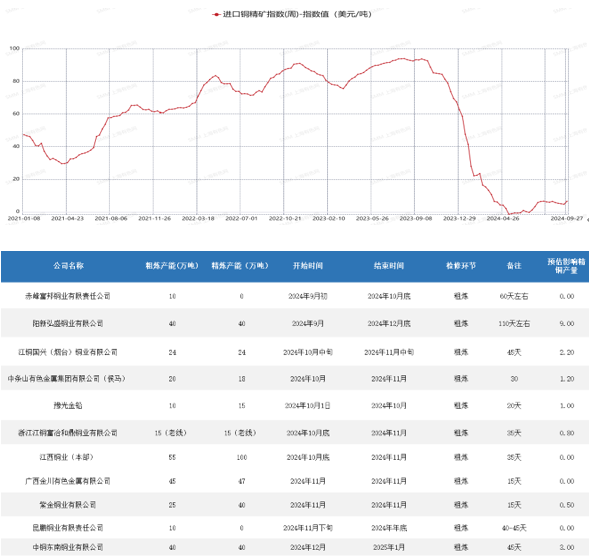Image resolution: width=589 pixels, height=557 pixels.
Task: Click the 结束时间 column header
Action: pos(389,266)
